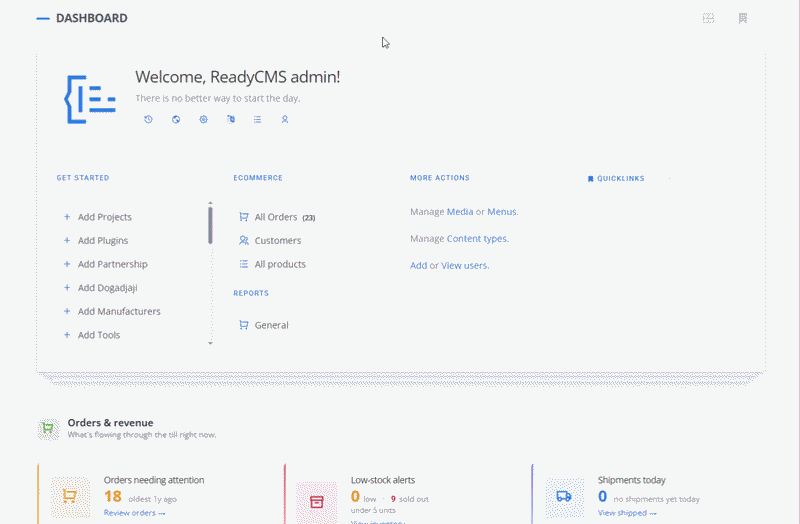Open the Add Dogadjaji link
The width and height of the screenshot is (800, 524).
pos(108,288)
